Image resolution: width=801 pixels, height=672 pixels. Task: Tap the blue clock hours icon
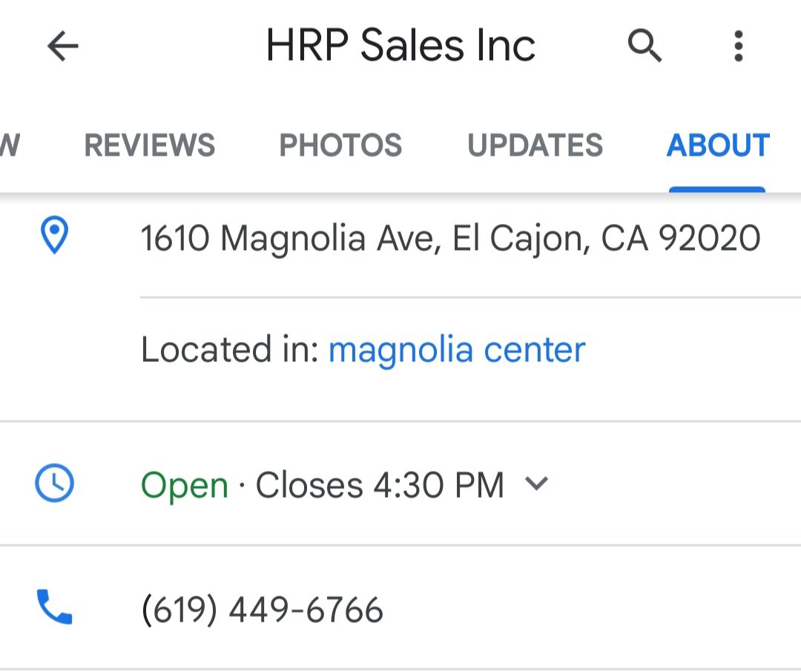pyautogui.click(x=54, y=483)
